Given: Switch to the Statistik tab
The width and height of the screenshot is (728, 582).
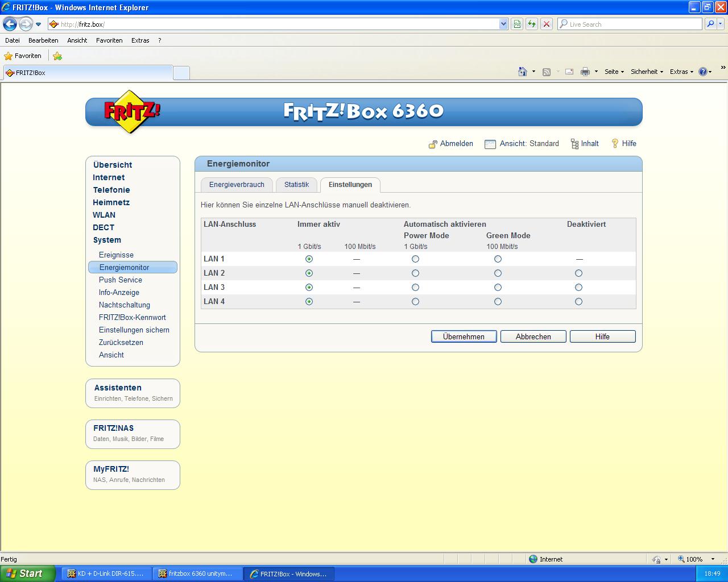Looking at the screenshot, I should click(296, 185).
